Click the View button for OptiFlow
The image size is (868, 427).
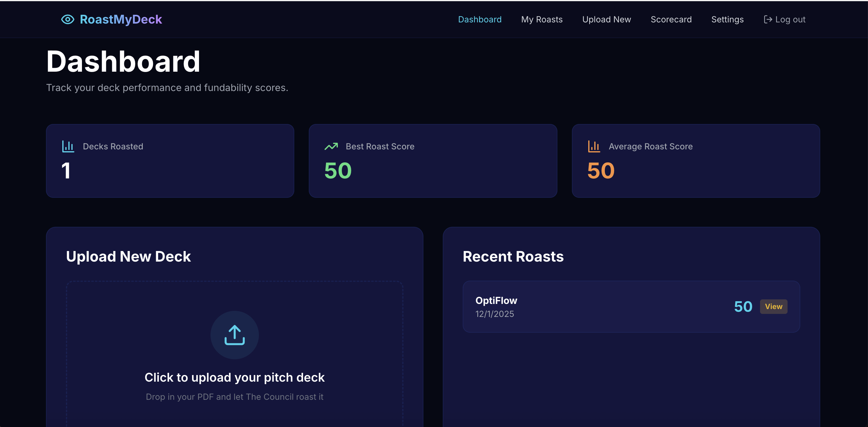[774, 306]
